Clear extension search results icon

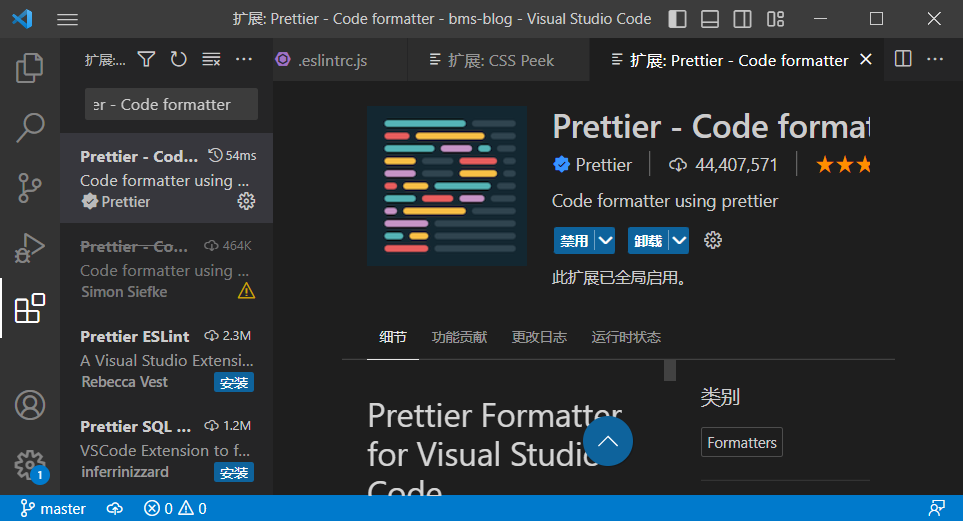[211, 60]
